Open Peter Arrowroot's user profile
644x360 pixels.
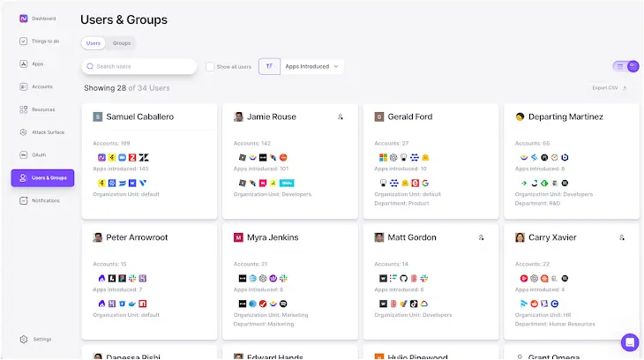(137, 237)
